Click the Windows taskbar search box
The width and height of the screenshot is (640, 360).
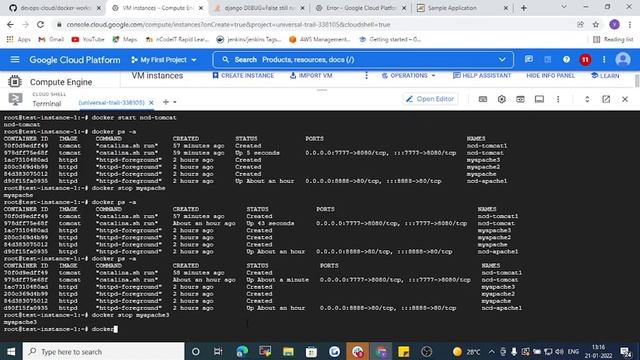[103, 351]
